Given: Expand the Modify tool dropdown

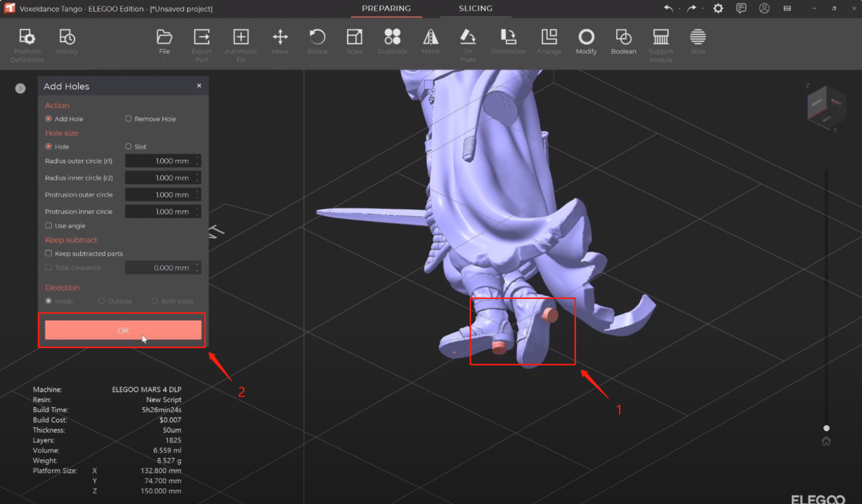Looking at the screenshot, I should (586, 44).
